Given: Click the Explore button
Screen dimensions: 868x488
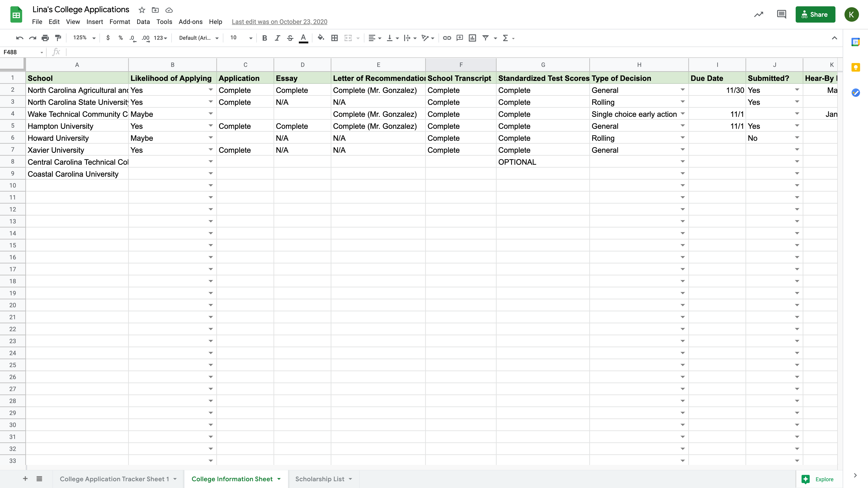Looking at the screenshot, I should 824,479.
